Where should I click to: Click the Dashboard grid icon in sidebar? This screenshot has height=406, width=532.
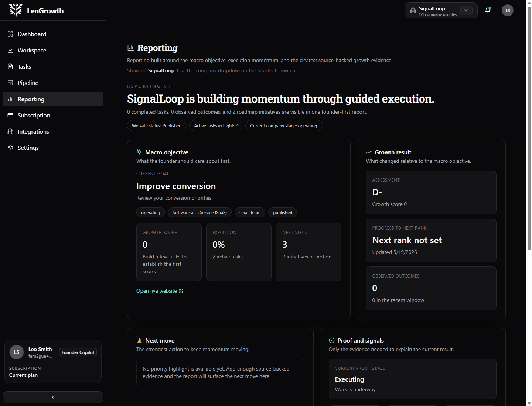click(x=10, y=34)
